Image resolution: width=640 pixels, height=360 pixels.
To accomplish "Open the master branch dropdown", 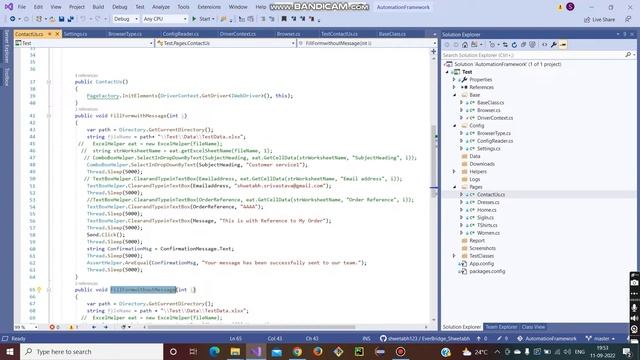I will pyautogui.click(x=600, y=338).
